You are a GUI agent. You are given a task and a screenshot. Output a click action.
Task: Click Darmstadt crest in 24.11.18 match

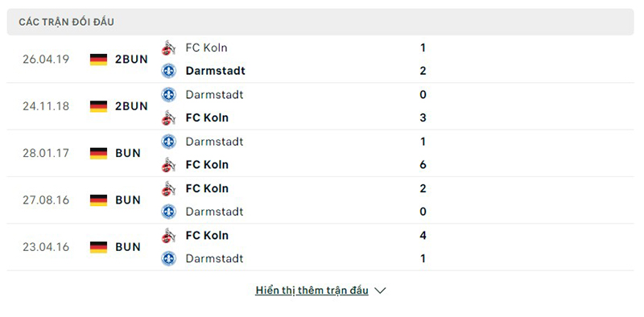click(x=168, y=94)
